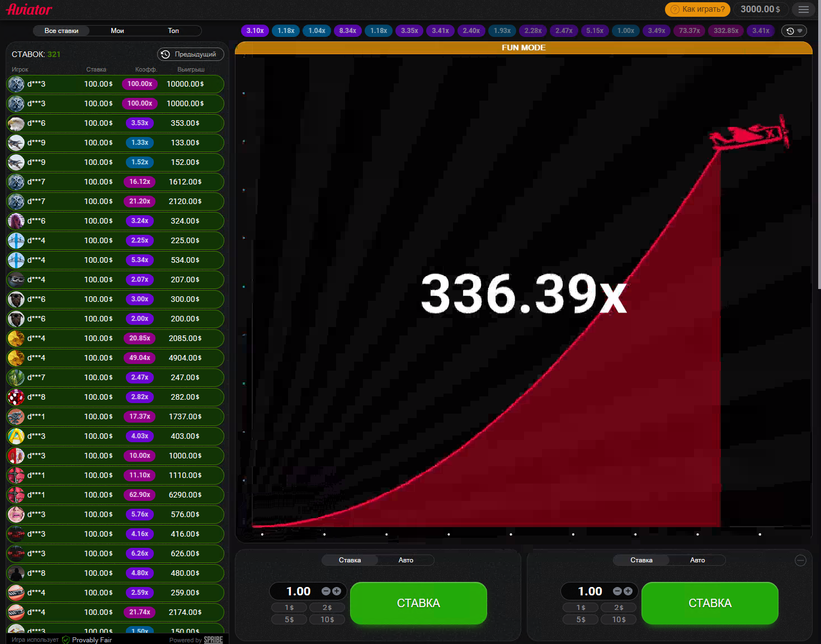Open the 3.10x round history chip

[255, 31]
